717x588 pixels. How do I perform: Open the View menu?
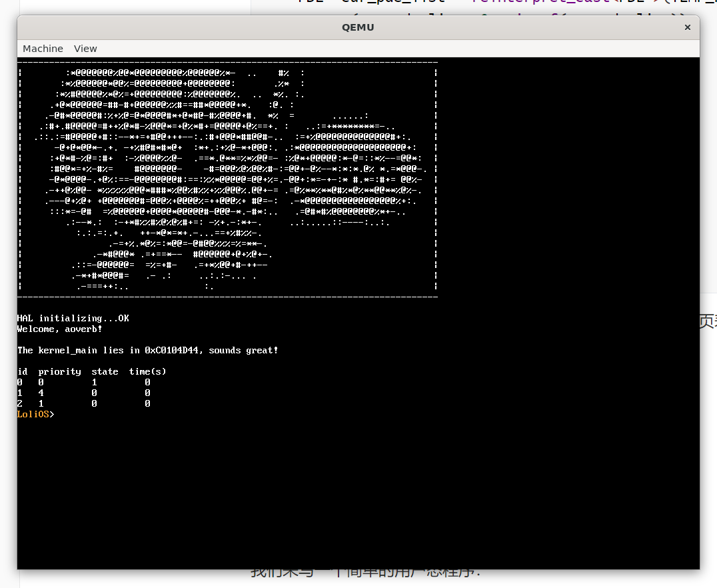pos(85,49)
